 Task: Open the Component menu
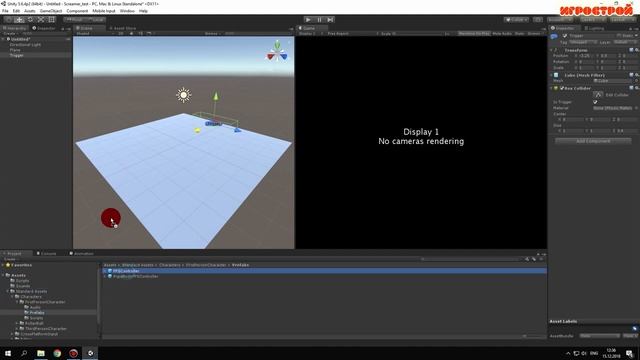[77, 11]
